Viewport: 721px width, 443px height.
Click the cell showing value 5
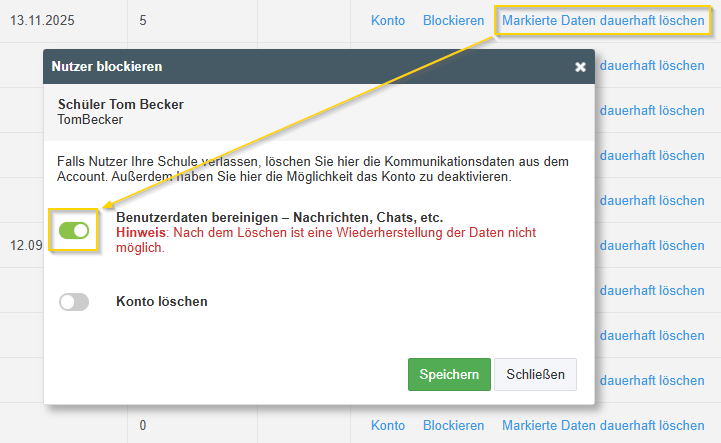click(x=143, y=20)
